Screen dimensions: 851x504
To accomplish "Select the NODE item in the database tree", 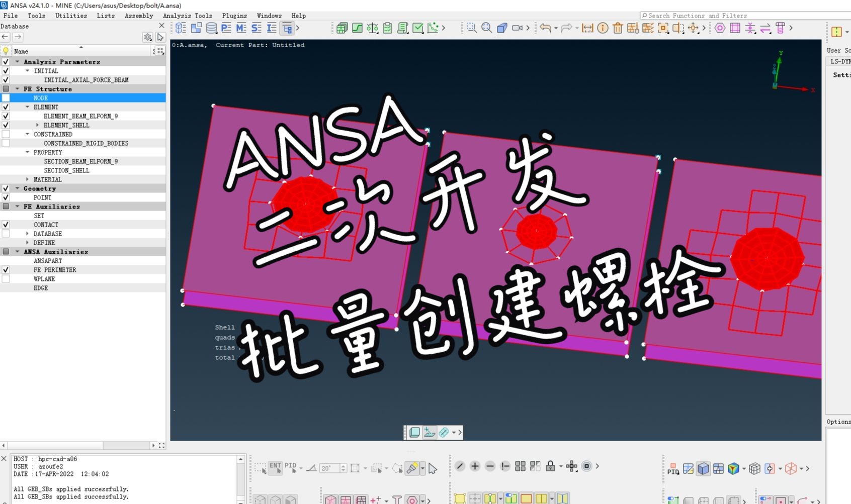I will click(x=40, y=97).
